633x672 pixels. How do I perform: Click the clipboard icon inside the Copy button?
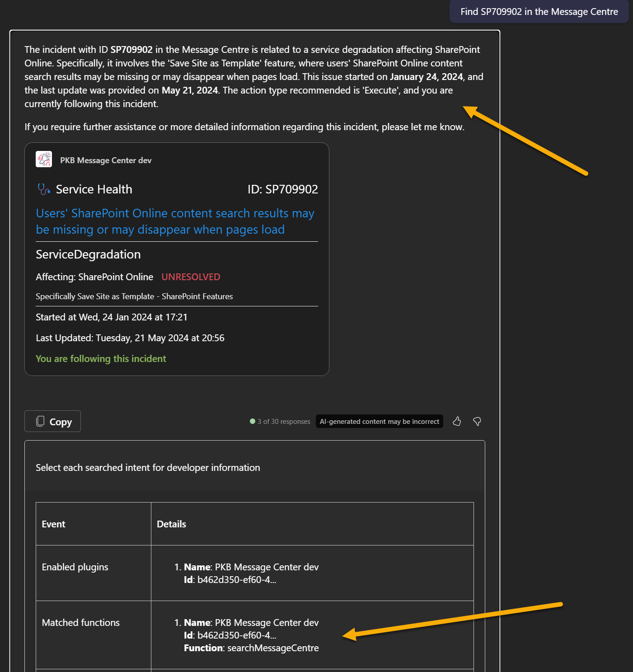40,421
